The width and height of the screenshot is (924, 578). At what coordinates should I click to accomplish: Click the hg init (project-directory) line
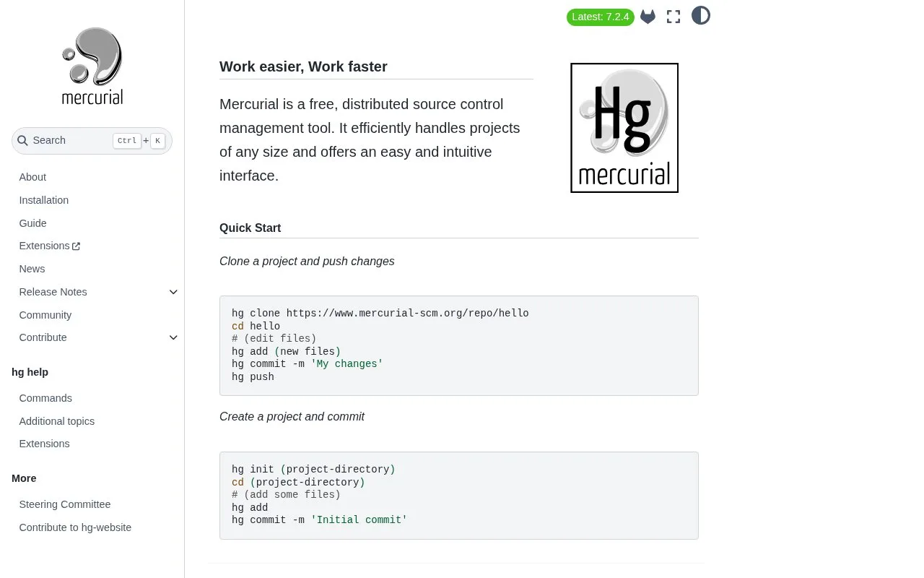click(x=313, y=470)
